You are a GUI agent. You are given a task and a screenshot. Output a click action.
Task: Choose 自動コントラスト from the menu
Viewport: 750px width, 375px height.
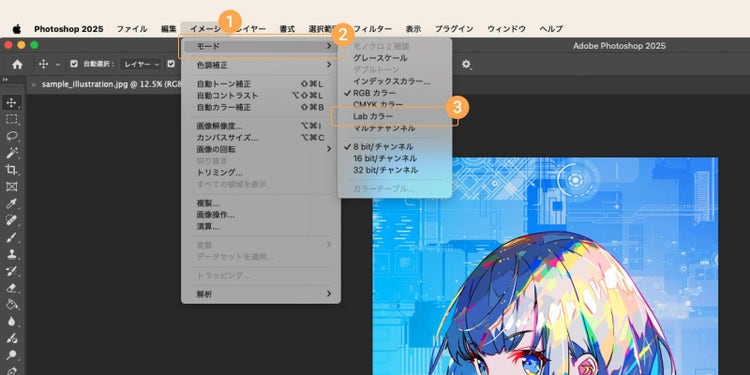click(x=261, y=96)
